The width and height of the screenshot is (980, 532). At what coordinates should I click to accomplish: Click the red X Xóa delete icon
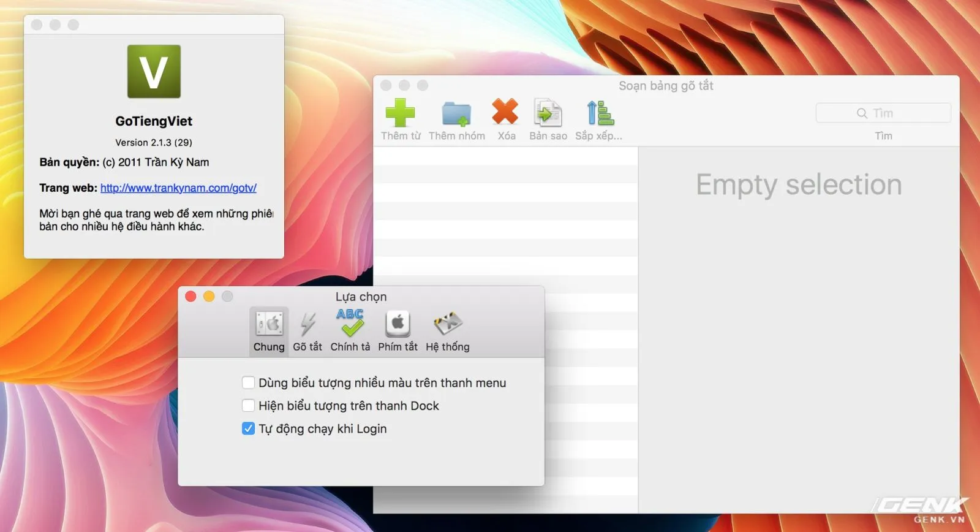[x=505, y=112]
